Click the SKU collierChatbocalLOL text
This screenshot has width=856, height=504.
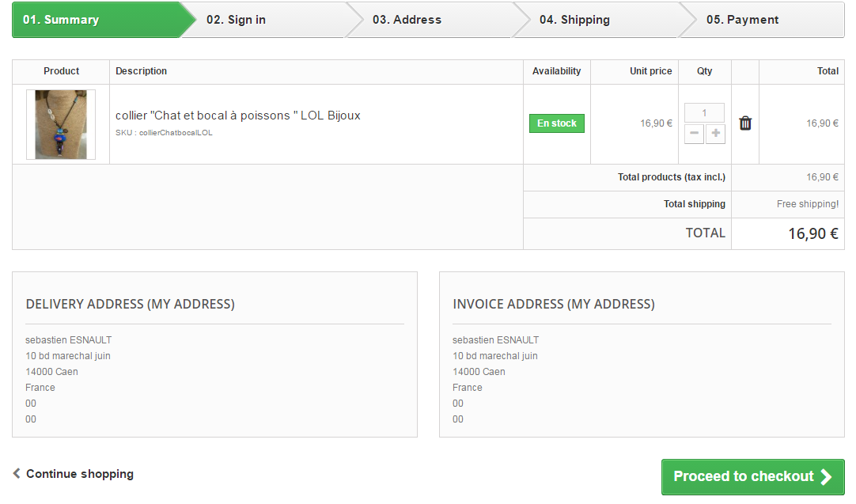164,133
